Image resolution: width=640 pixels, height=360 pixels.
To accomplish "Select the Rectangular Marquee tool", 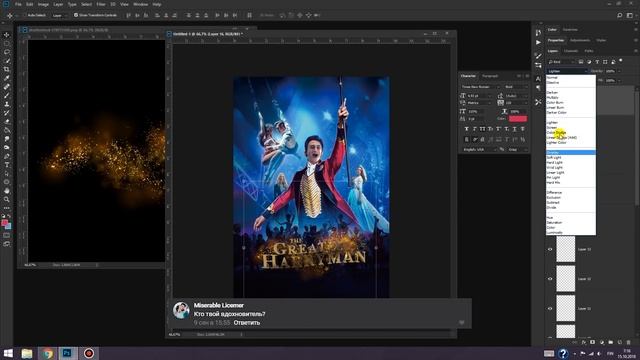I will 7,43.
